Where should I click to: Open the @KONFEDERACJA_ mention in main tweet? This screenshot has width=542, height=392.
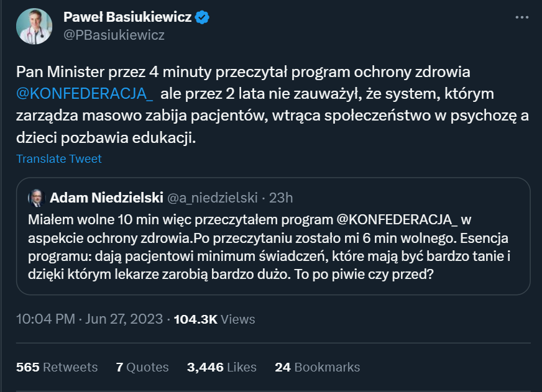85,93
